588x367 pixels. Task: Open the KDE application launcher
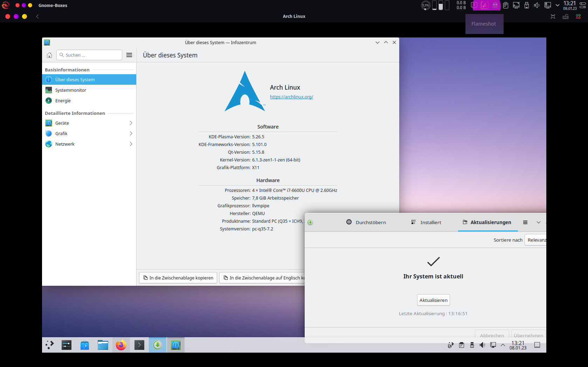coord(50,345)
